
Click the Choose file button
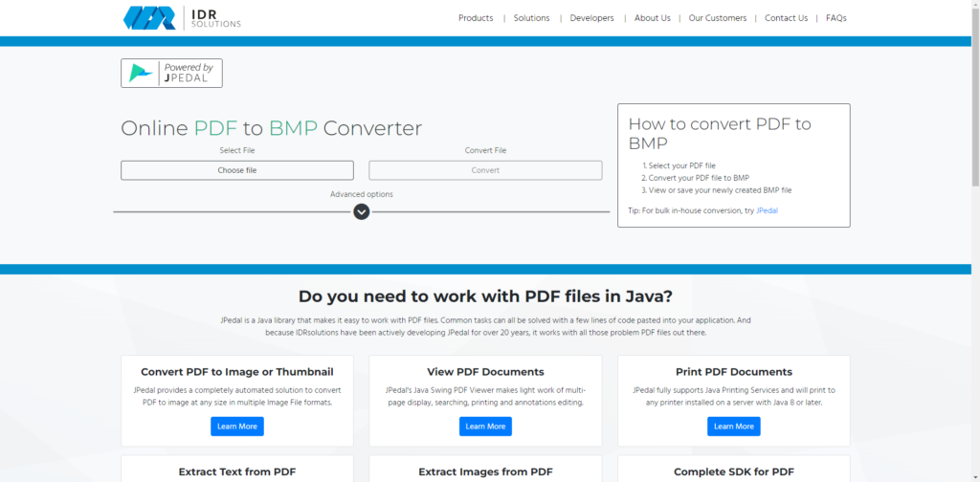237,170
